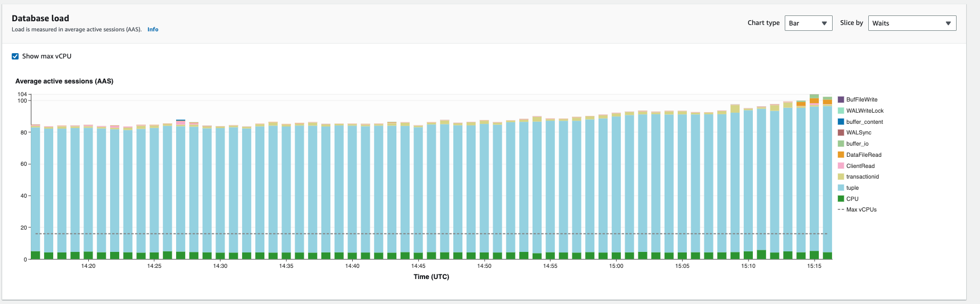Screen dimensions: 980x304
Task: Select the WALSync legend label
Action: [859, 133]
